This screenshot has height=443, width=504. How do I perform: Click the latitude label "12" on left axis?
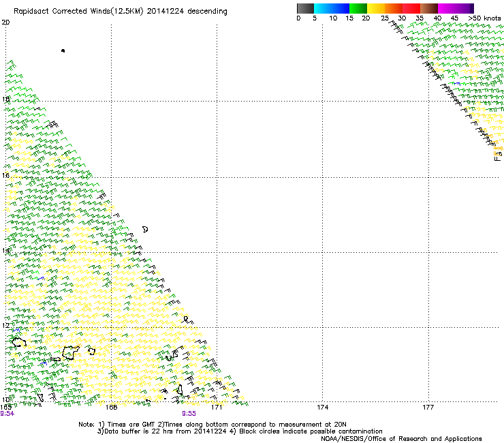pyautogui.click(x=5, y=326)
